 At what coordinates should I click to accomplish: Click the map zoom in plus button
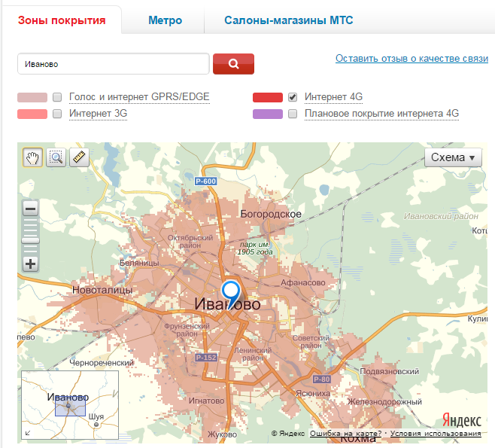[31, 264]
